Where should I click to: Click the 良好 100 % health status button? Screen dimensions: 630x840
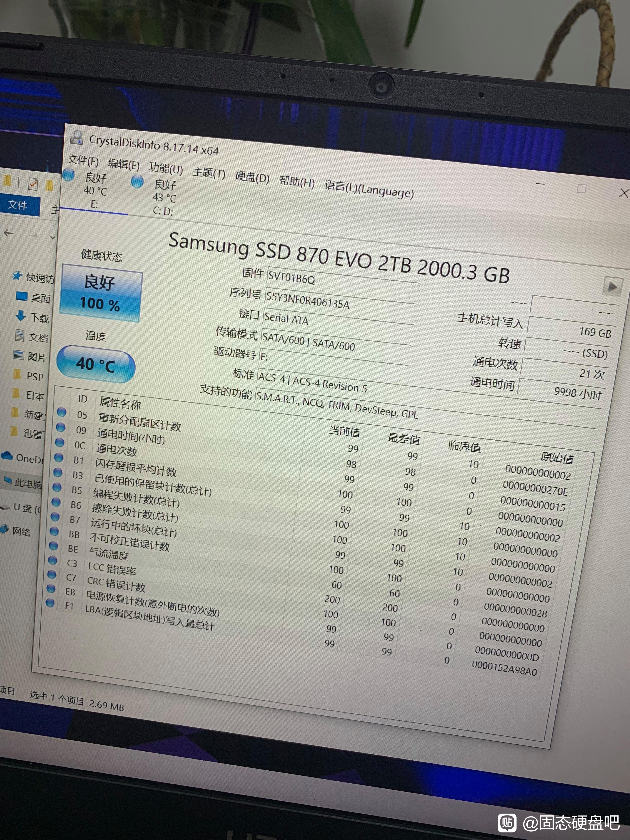101,294
